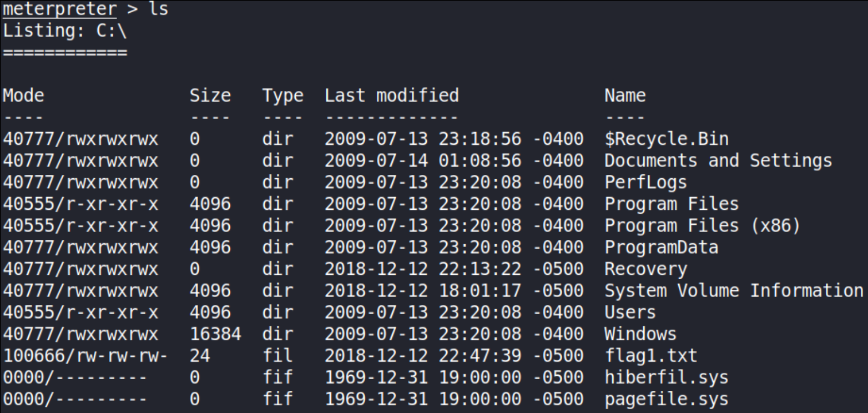Image resolution: width=868 pixels, height=413 pixels.
Task: Click the timestamp 2009-07-13 23:18:56 -0400
Action: pos(454,139)
